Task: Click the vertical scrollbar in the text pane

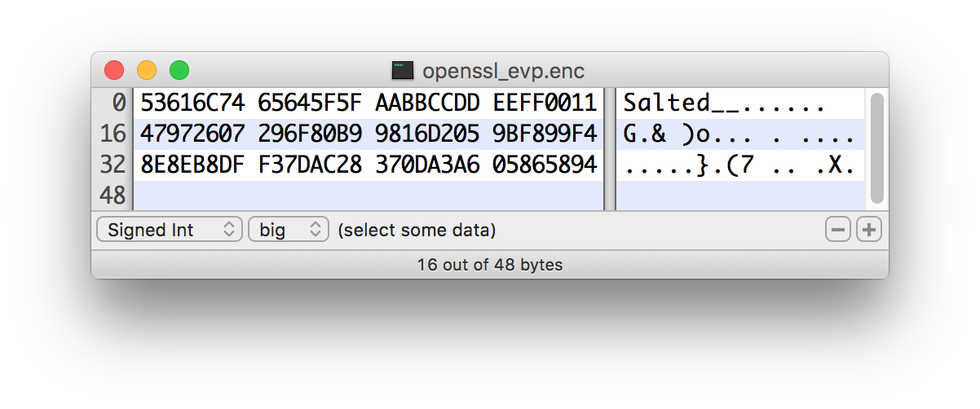Action: tap(877, 147)
